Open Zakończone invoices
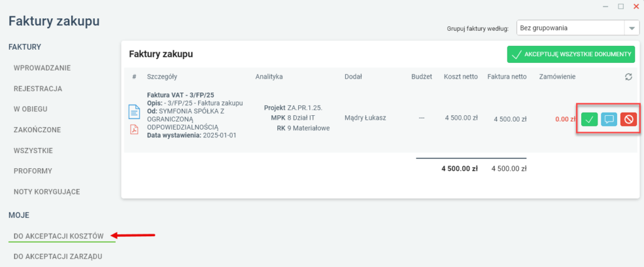This screenshot has width=644, height=267. (37, 130)
